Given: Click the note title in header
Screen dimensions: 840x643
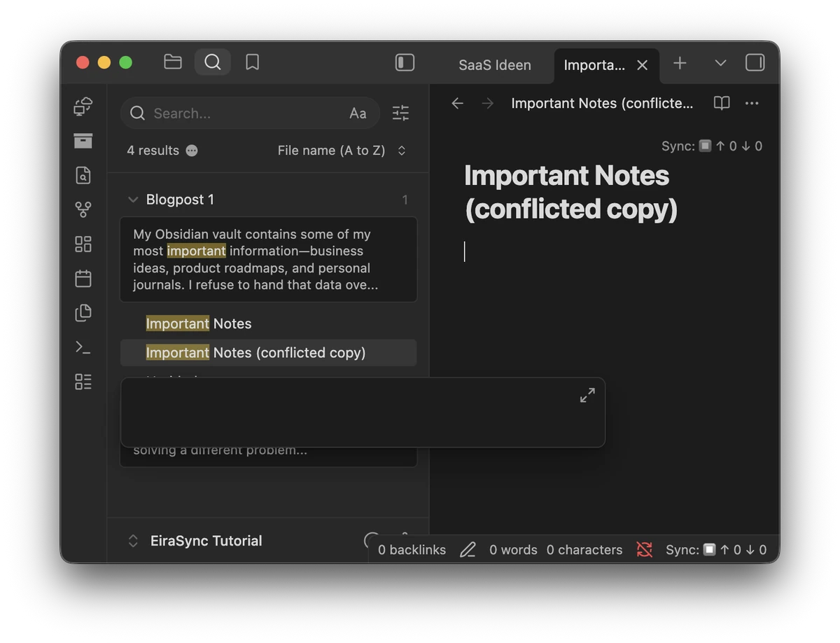Looking at the screenshot, I should point(602,104).
